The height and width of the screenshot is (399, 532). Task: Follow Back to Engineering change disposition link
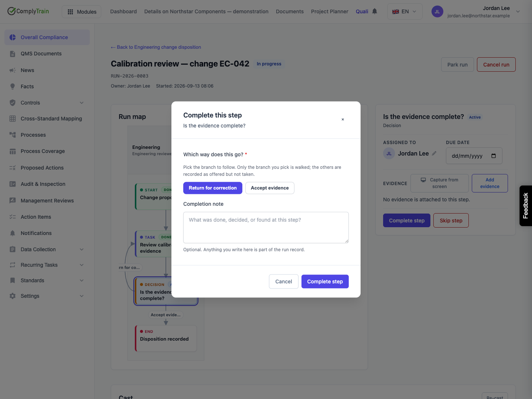[156, 47]
